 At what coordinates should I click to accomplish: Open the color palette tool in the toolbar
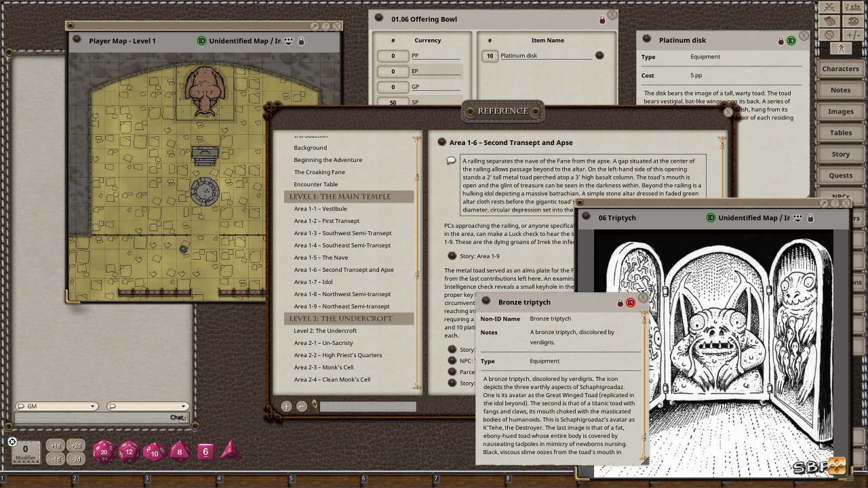click(852, 21)
